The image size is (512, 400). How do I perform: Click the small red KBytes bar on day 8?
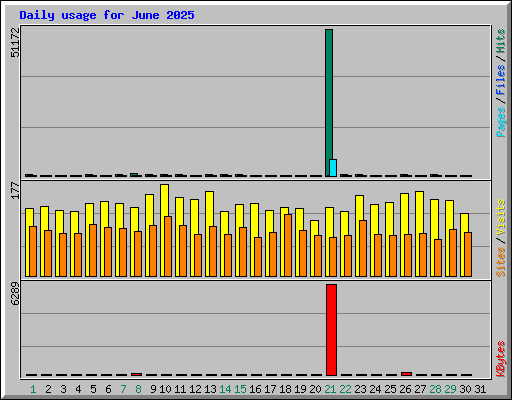pos(136,374)
